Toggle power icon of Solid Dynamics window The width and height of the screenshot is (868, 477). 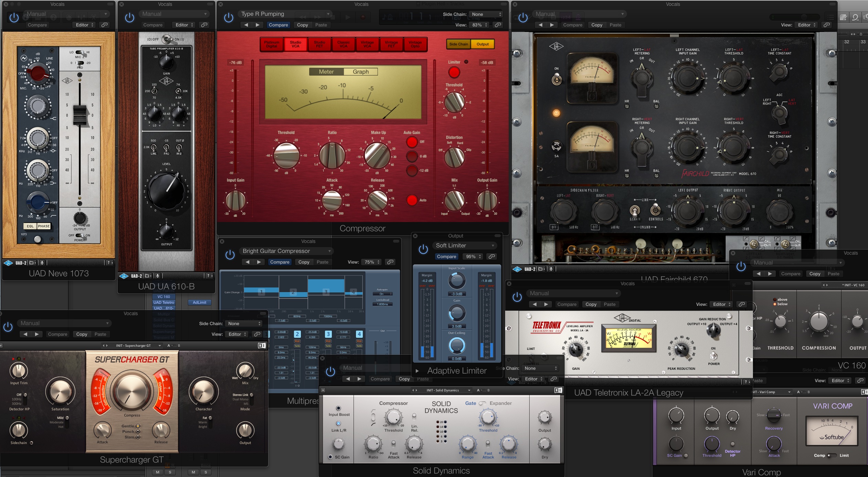pos(330,371)
